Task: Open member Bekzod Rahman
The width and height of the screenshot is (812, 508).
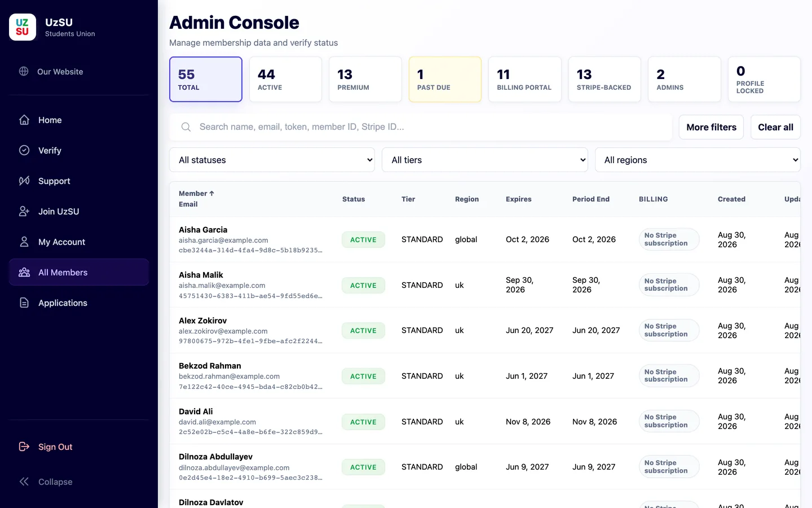Action: (x=210, y=366)
